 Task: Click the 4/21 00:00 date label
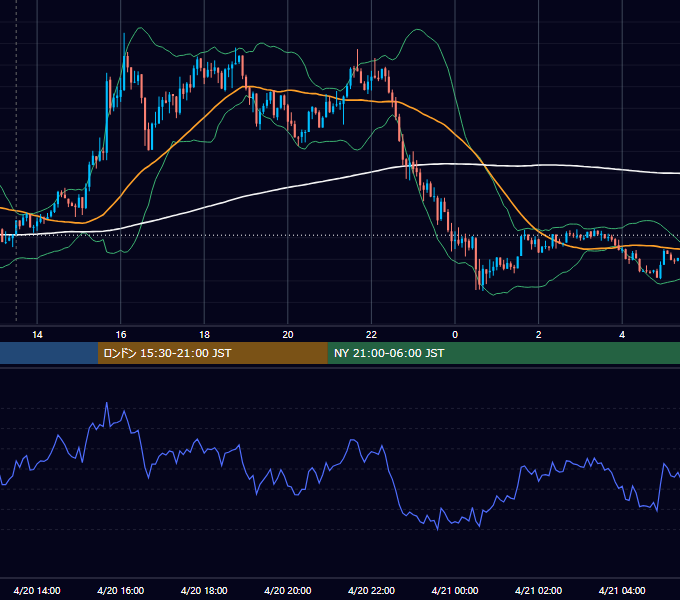click(x=455, y=590)
